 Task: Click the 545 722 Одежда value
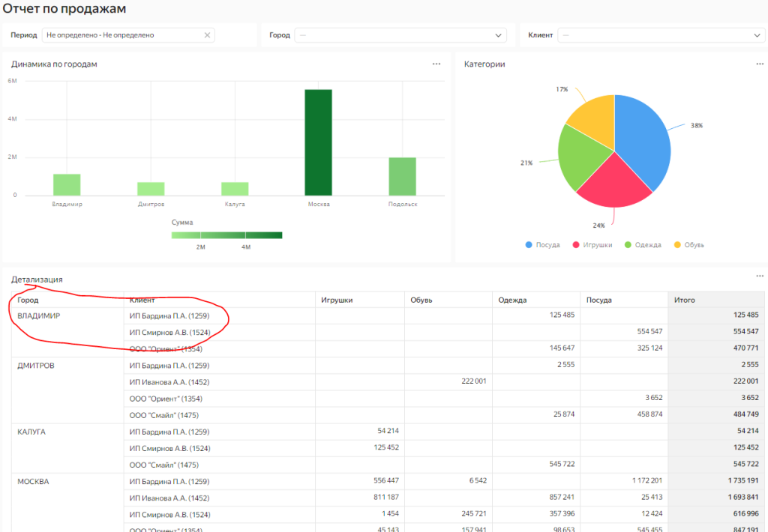pyautogui.click(x=562, y=464)
